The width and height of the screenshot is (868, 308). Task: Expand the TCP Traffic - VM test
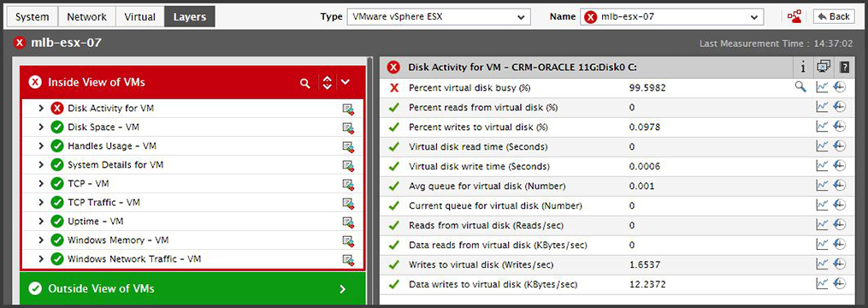tap(41, 203)
